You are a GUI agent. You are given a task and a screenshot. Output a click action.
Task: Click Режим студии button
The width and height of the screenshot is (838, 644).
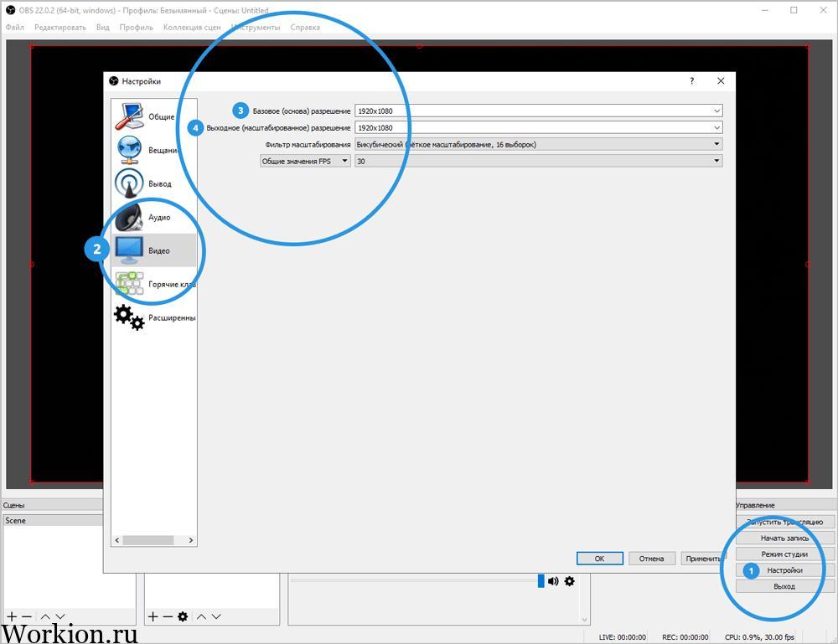(784, 554)
